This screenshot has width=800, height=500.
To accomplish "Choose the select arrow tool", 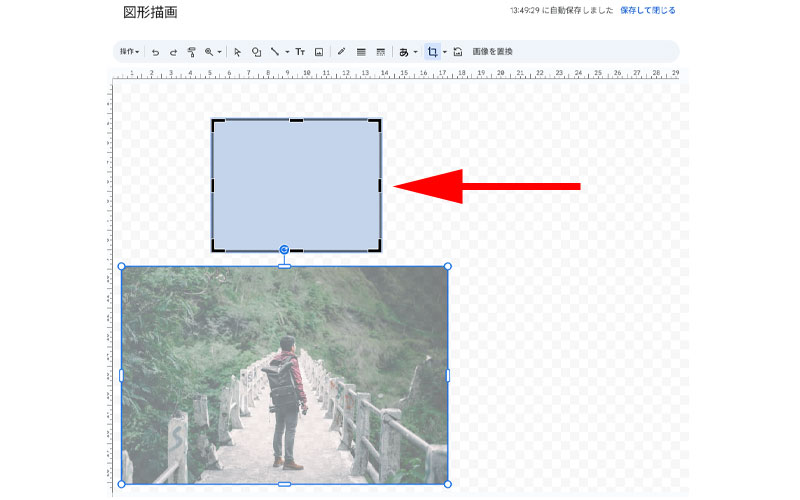I will [237, 52].
